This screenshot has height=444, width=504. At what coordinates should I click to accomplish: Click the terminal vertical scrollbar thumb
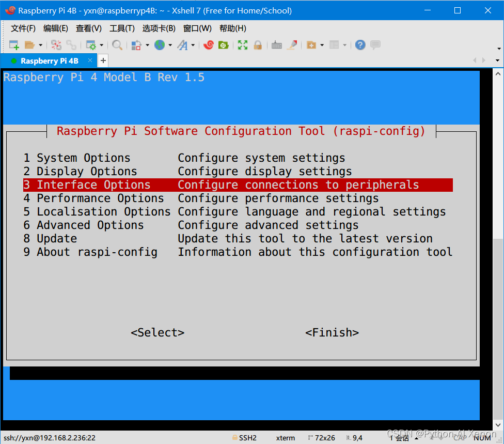click(498, 329)
